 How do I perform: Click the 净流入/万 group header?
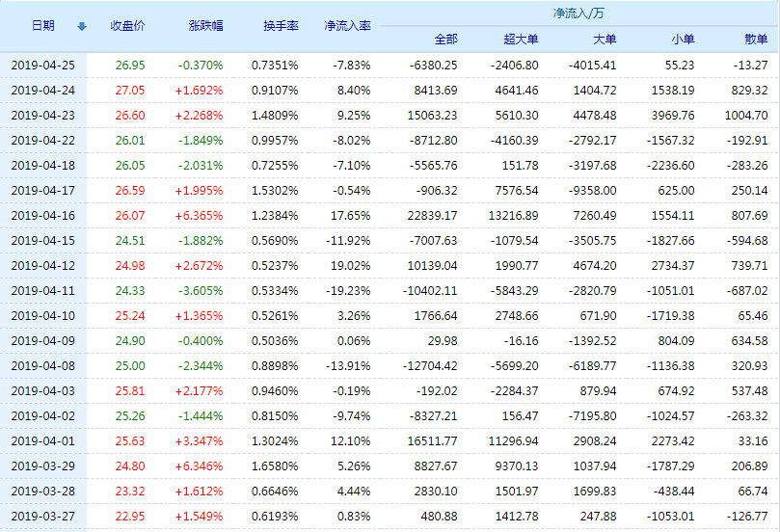coord(578,13)
